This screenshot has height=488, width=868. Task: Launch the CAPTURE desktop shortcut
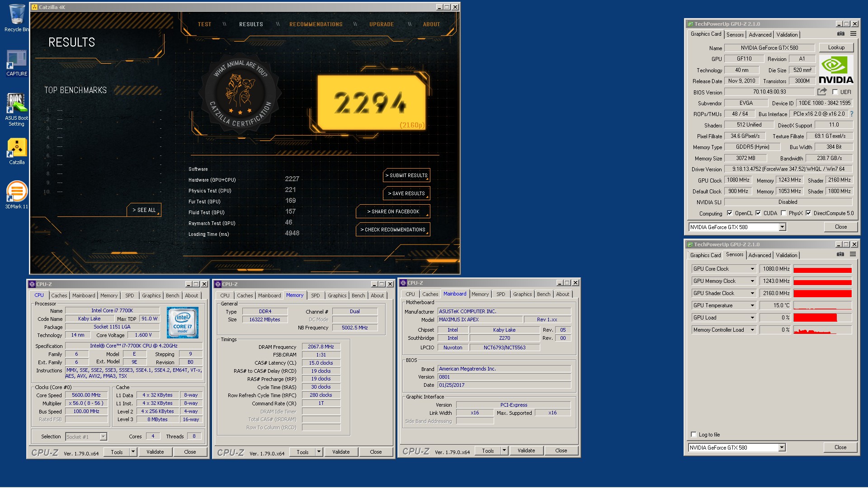(x=17, y=63)
